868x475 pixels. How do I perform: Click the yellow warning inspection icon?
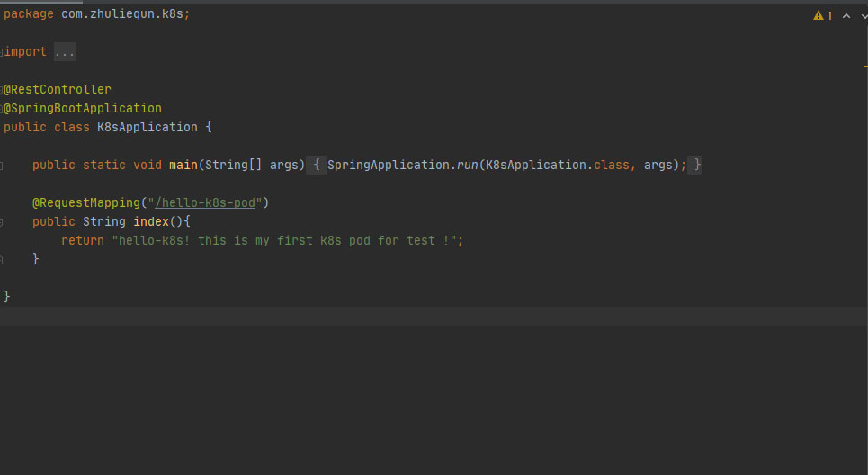[x=818, y=15]
